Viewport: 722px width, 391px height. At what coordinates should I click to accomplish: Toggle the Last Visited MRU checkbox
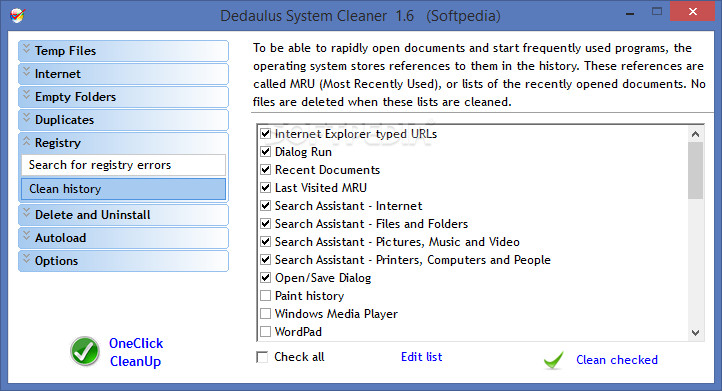(265, 188)
